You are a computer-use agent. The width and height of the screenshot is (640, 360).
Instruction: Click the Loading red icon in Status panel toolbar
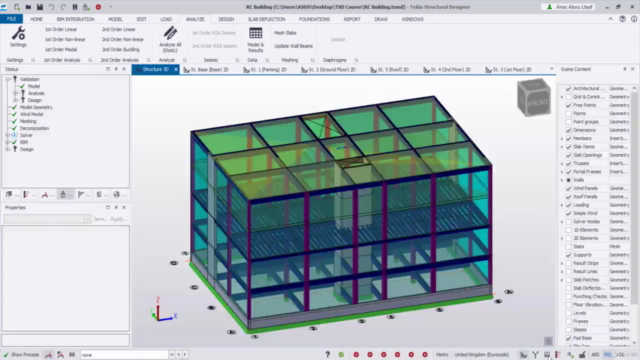[45, 195]
